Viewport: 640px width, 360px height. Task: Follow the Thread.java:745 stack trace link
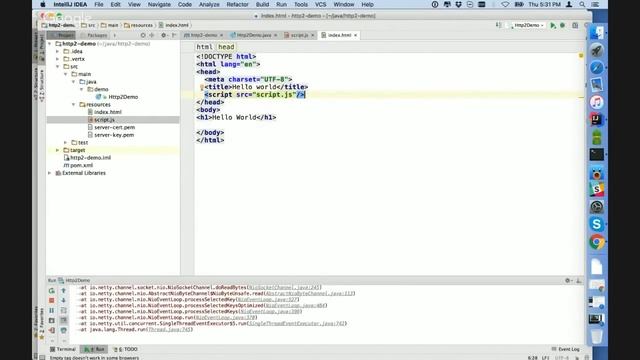click(x=169, y=329)
